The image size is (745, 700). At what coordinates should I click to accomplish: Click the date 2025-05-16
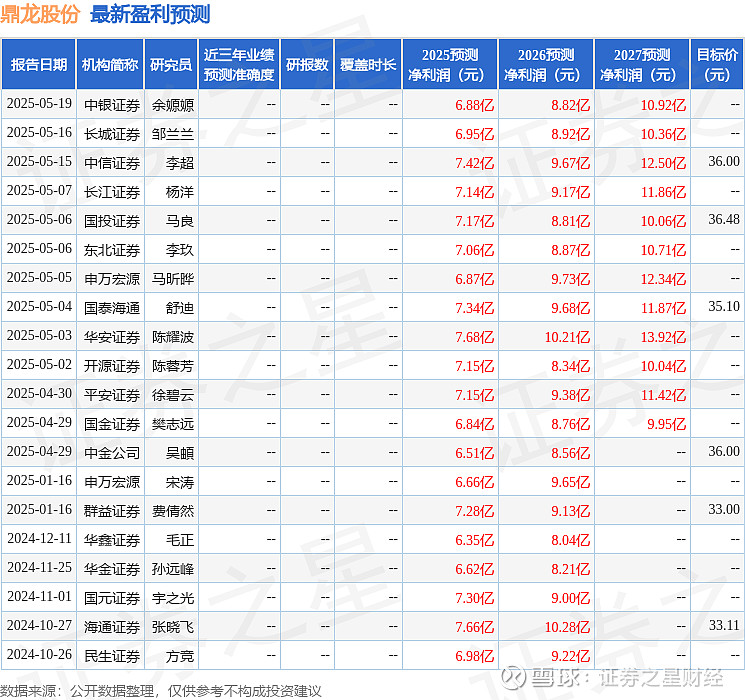click(39, 133)
